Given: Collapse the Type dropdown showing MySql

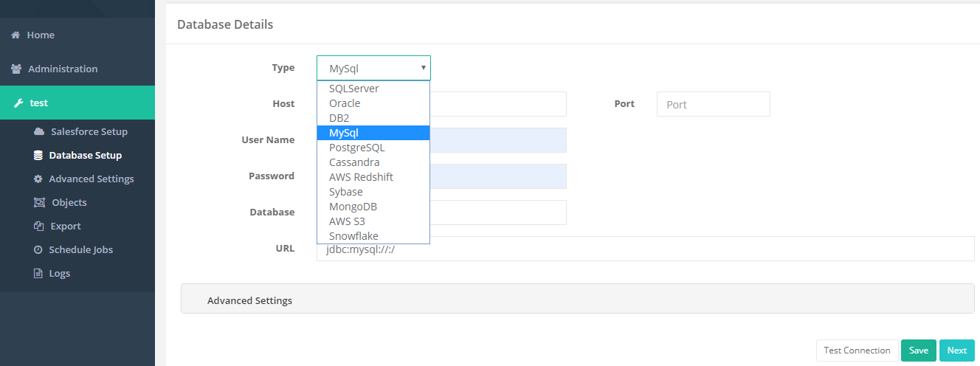Looking at the screenshot, I should tap(373, 68).
